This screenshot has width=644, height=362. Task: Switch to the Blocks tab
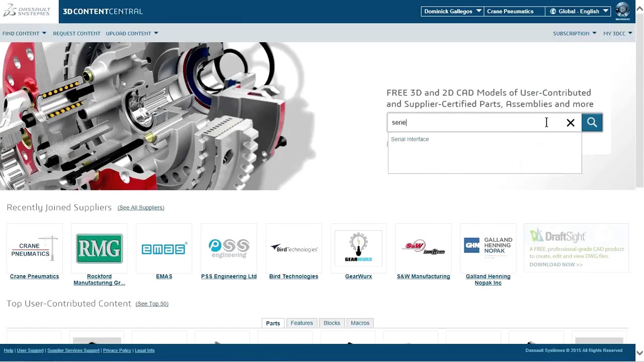(x=332, y=323)
